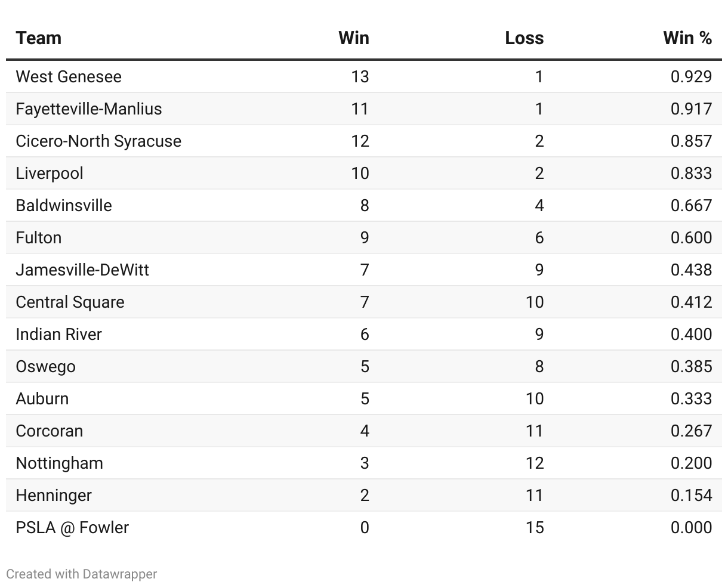The image size is (728, 588).
Task: Select the PSLA @ Fowler team cell
Action: click(x=72, y=528)
